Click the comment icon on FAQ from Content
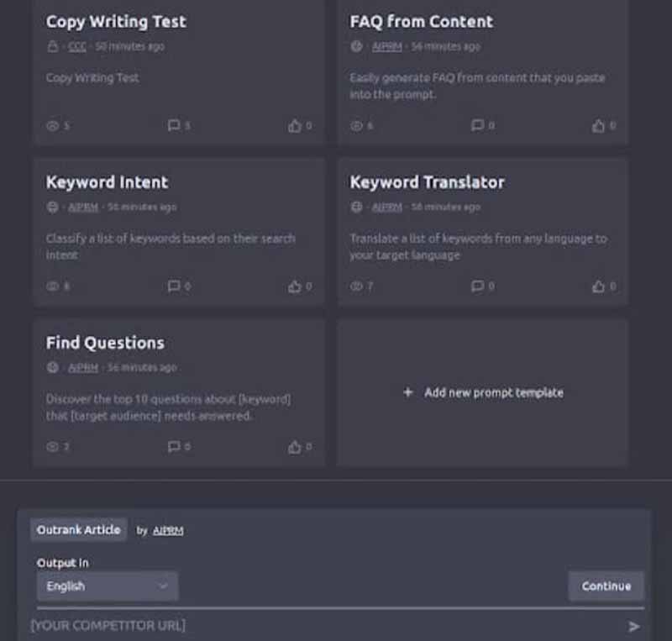Screen dimensions: 672x641 click(477, 126)
